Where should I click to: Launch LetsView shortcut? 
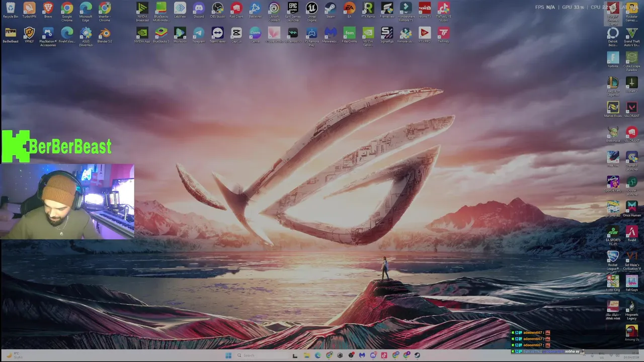[180, 10]
